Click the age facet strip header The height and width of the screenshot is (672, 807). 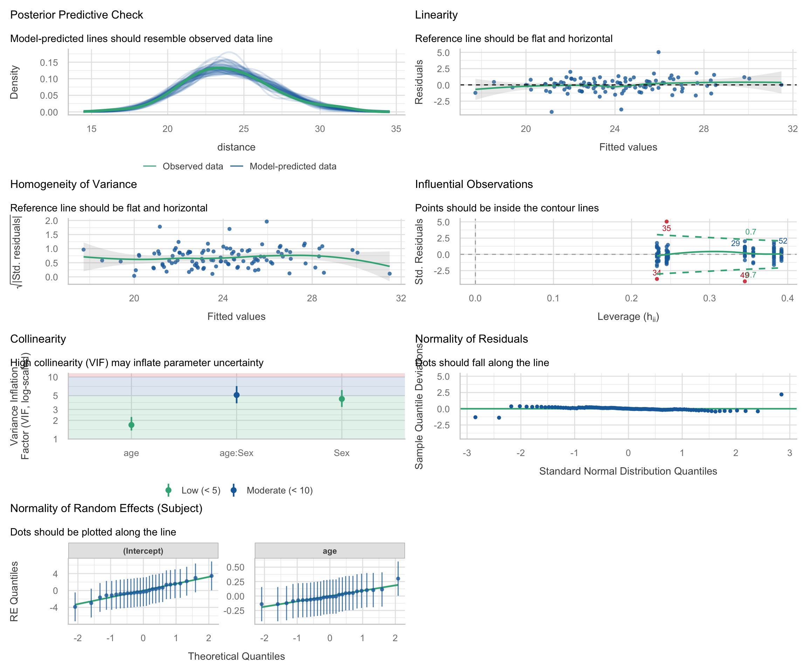click(x=329, y=551)
